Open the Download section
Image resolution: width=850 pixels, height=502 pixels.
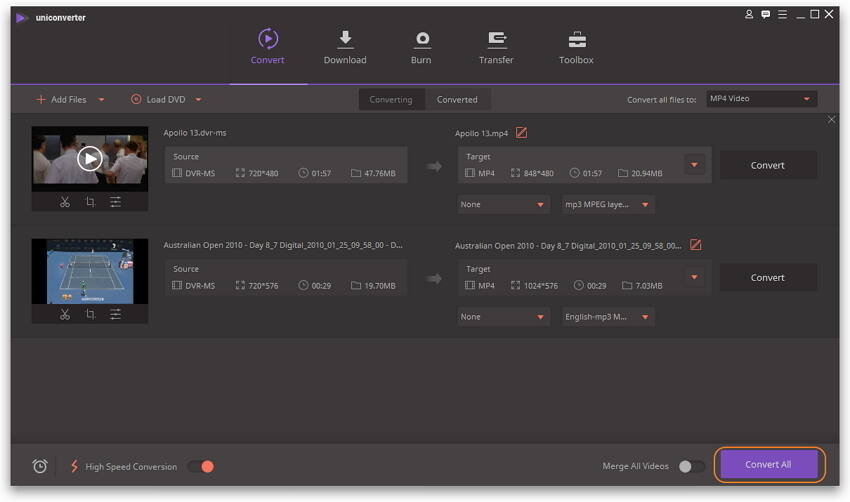pos(345,47)
